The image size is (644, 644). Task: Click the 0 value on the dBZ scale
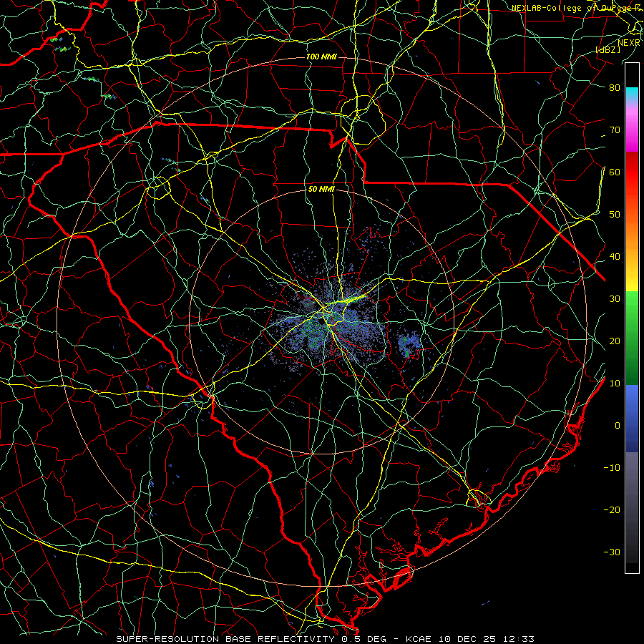click(x=618, y=426)
